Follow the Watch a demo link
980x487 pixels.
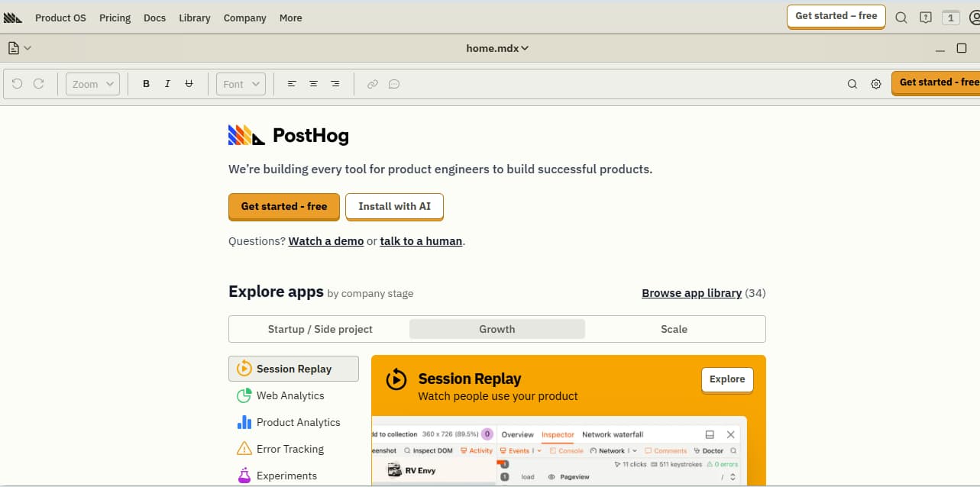coord(326,241)
